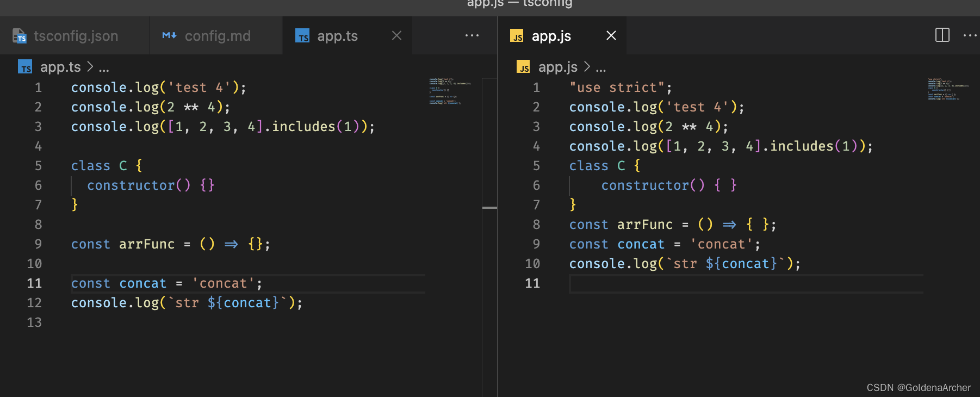
Task: Switch to the tsconfig.json tab
Action: (75, 36)
